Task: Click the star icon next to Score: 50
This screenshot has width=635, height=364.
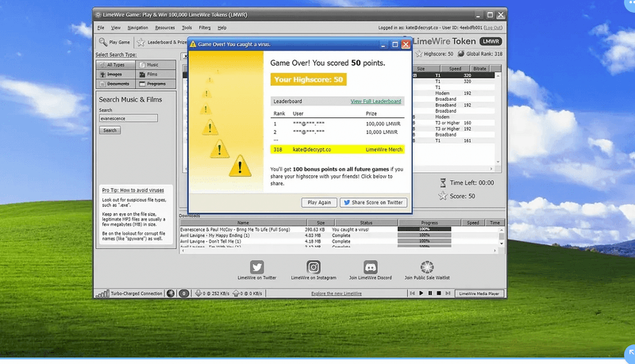Action: (x=443, y=196)
